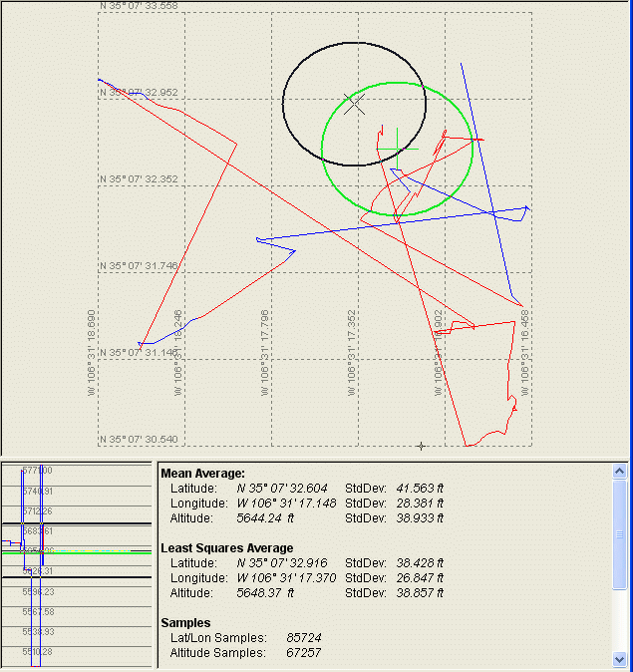Click the N 35° 07' 33.558 grid label
The image size is (633, 672).
pos(140,6)
